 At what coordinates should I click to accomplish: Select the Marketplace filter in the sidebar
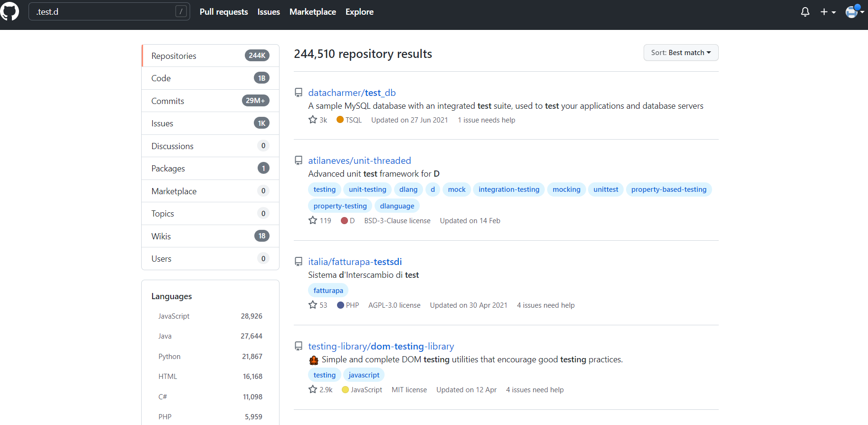[210, 191]
